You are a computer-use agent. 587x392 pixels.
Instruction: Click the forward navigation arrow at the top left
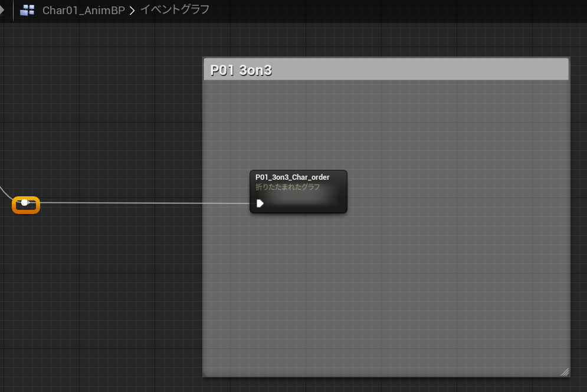[2, 9]
